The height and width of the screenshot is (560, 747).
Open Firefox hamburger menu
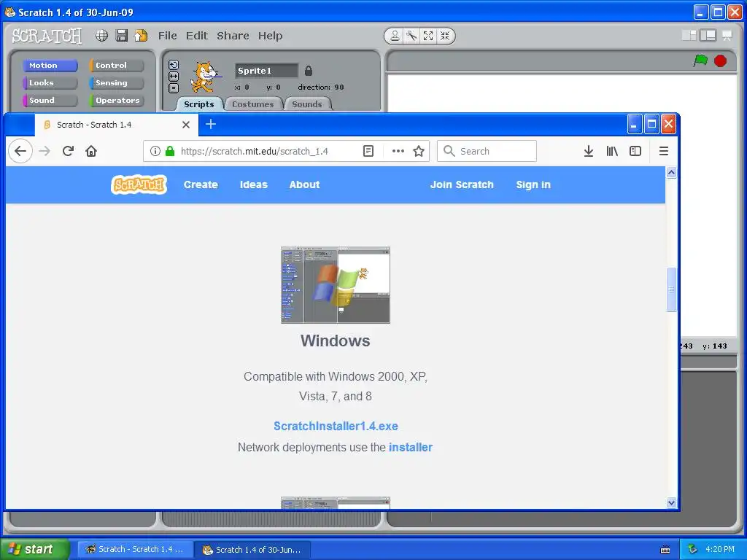click(x=664, y=151)
